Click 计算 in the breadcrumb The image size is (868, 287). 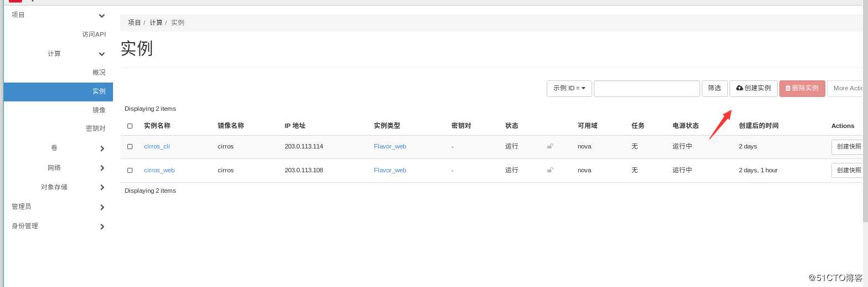[156, 23]
